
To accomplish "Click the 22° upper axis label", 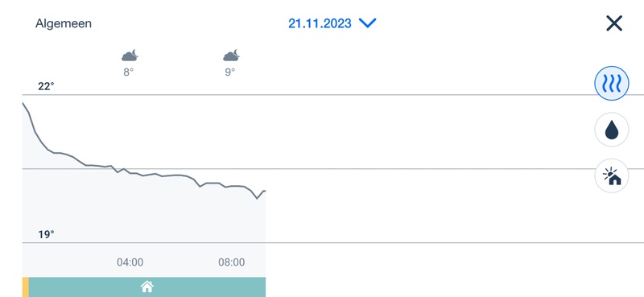I will pyautogui.click(x=46, y=86).
